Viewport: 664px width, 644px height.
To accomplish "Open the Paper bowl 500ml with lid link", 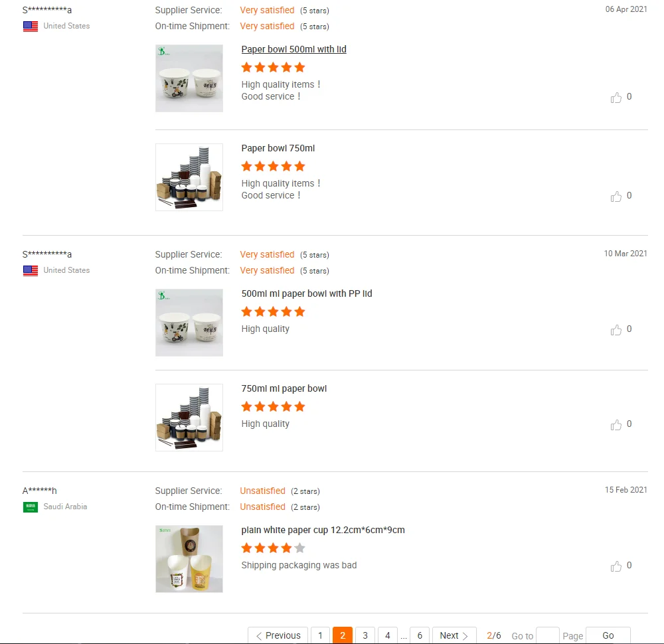I will (x=294, y=49).
